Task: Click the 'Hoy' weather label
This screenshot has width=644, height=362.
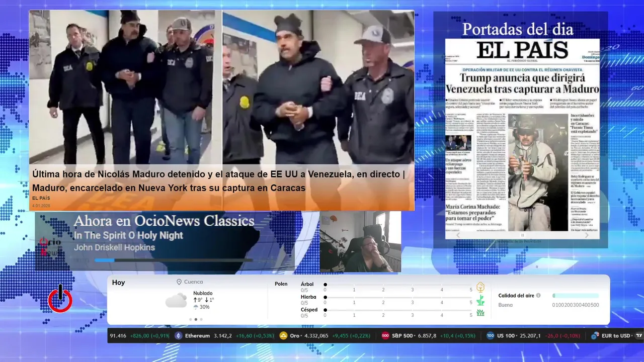Action: (118, 283)
